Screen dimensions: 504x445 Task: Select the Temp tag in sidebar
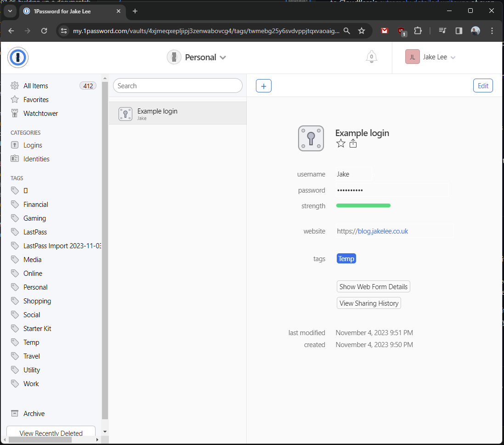(31, 343)
